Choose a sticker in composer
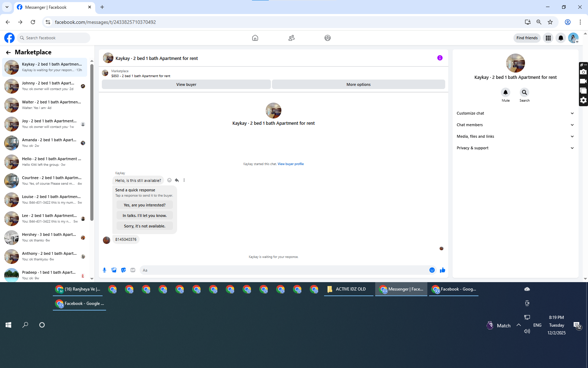Image resolution: width=588 pixels, height=368 pixels. click(x=123, y=270)
